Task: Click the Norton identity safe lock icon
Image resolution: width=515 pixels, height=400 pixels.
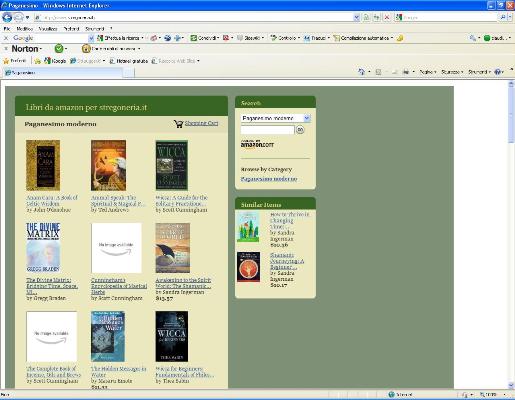Action: pyautogui.click(x=86, y=49)
